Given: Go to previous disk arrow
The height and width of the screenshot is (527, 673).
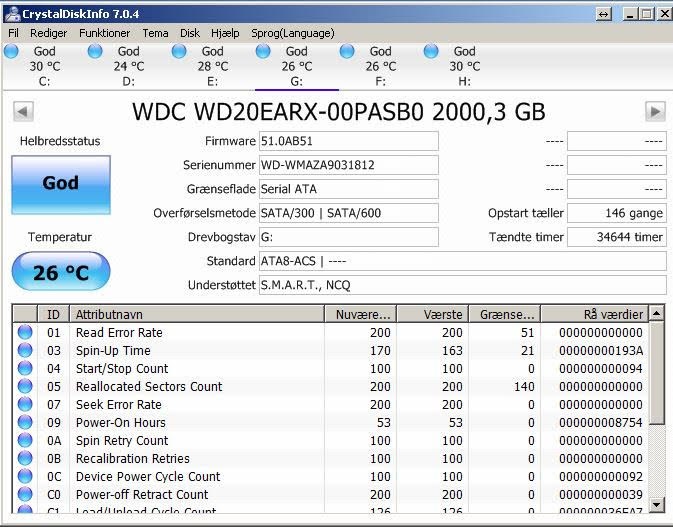Looking at the screenshot, I should [x=23, y=112].
